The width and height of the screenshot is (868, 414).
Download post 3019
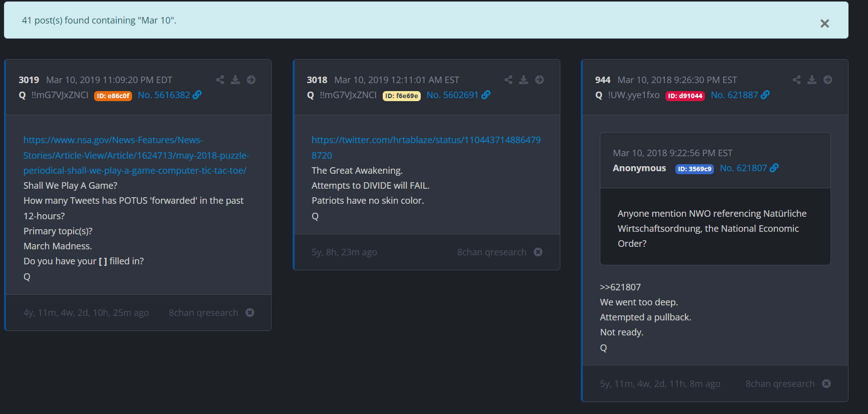point(235,80)
